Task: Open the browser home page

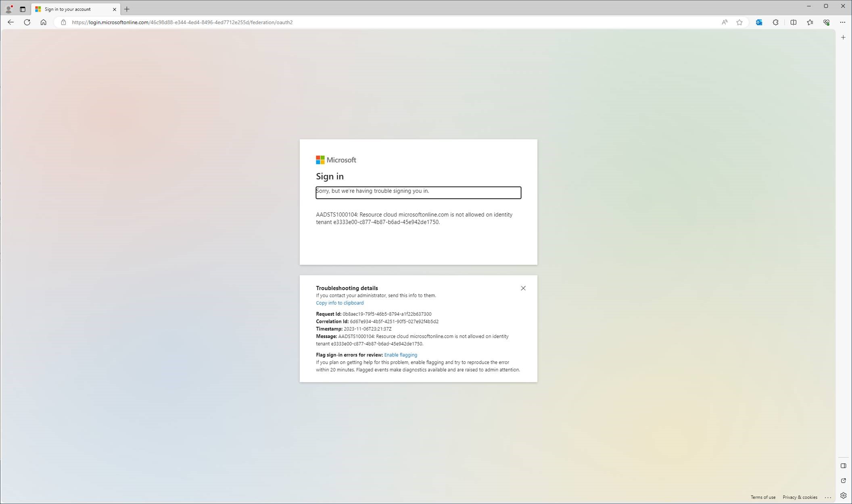Action: point(43,22)
